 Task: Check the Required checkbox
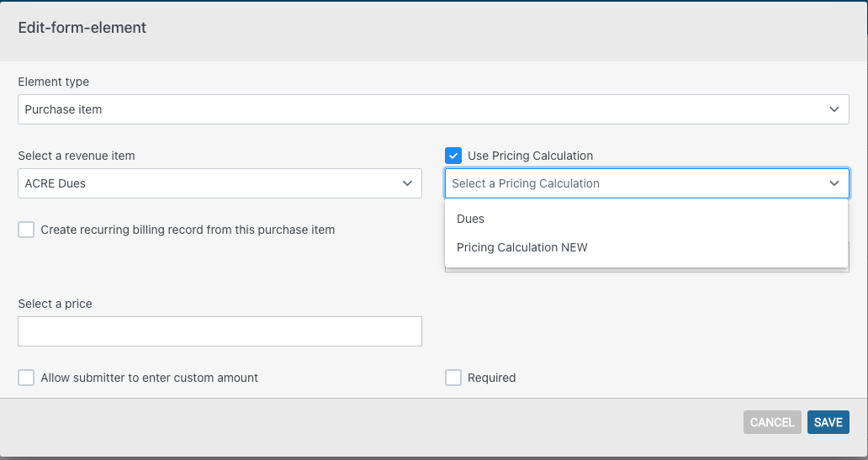pyautogui.click(x=453, y=378)
